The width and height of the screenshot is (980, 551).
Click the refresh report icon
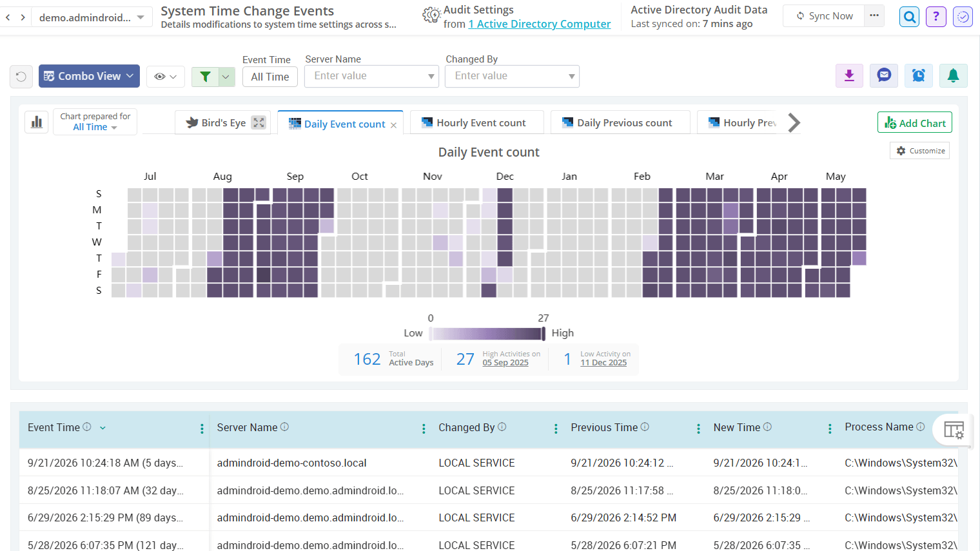21,77
